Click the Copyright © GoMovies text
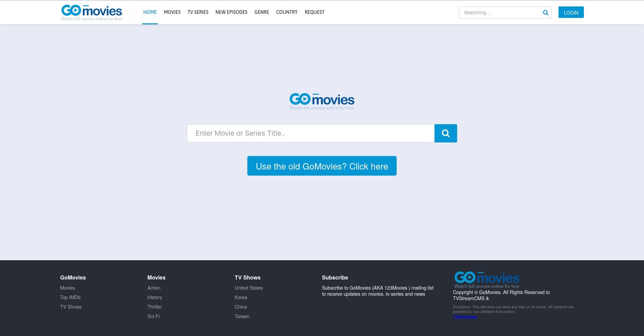Image resolution: width=644 pixels, height=336 pixels. coord(501,295)
